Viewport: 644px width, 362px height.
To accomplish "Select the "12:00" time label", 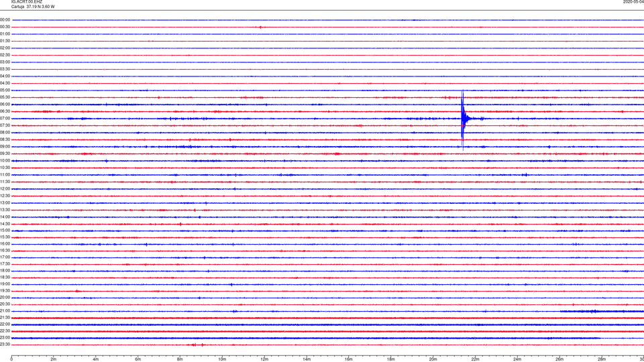I will point(5,189).
